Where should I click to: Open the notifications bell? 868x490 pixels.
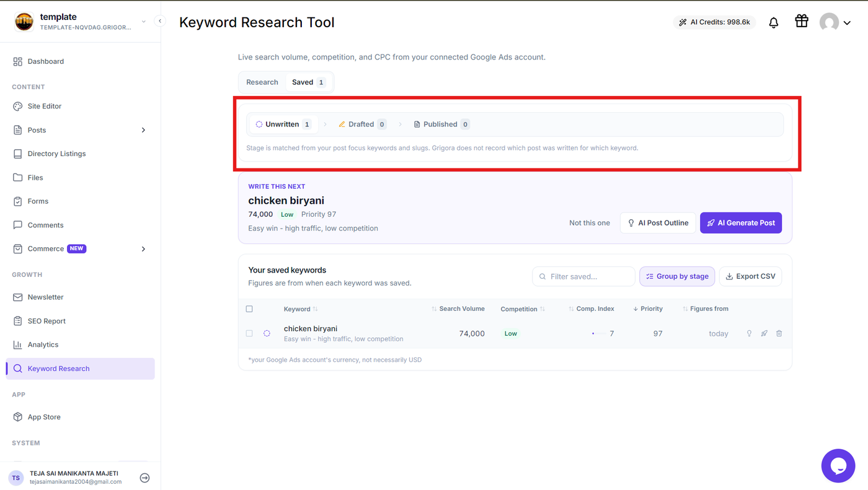(774, 23)
